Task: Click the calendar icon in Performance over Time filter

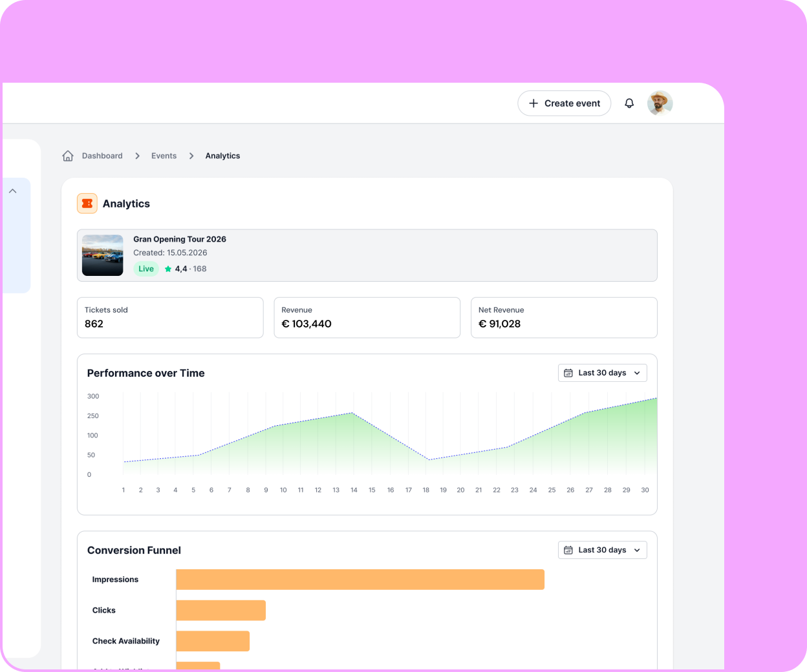Action: [x=568, y=373]
